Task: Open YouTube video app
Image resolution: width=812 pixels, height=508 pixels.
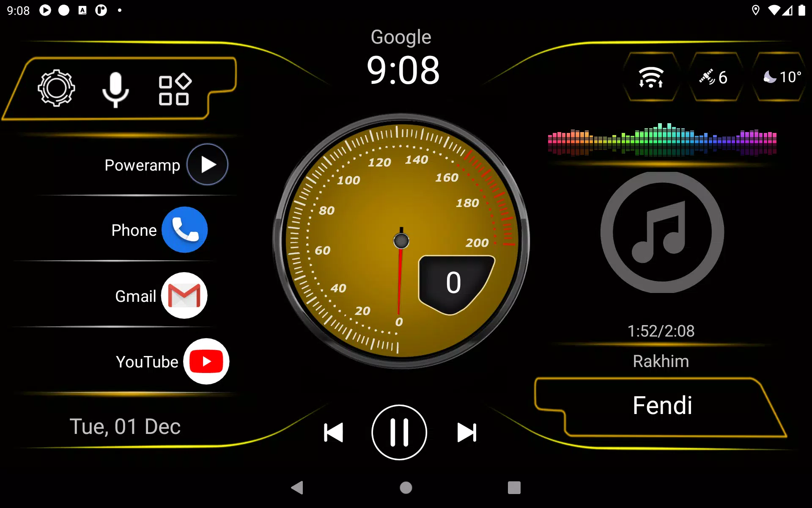Action: point(207,361)
